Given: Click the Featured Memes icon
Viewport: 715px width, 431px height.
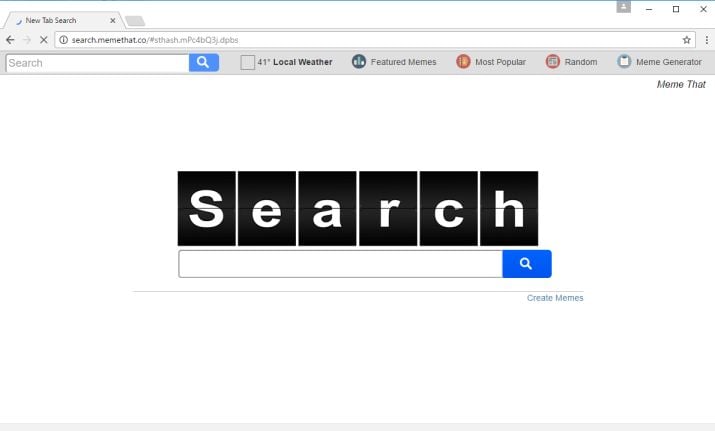Looking at the screenshot, I should pos(359,62).
